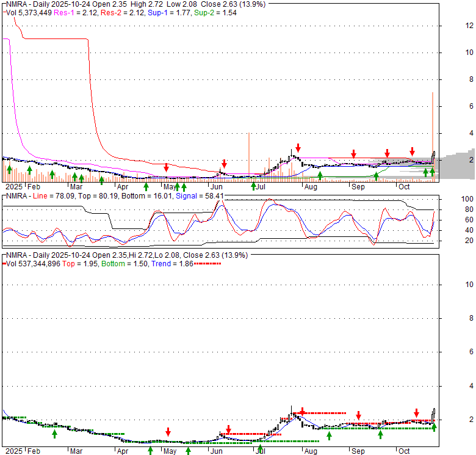Click the Vol 537,344,896 label in the bottom chart
Image resolution: width=476 pixels, height=455 pixels.
(x=34, y=263)
